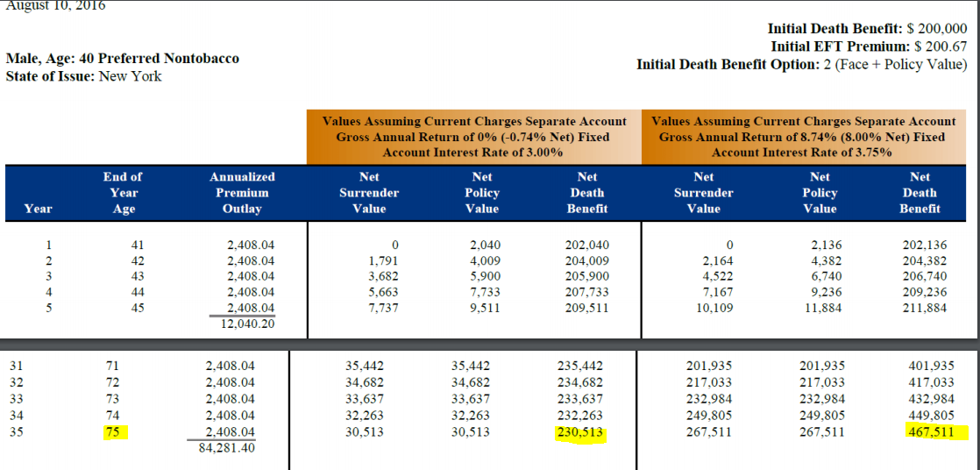
Task: Select the Initial Death Benefit Option text
Action: [x=801, y=65]
